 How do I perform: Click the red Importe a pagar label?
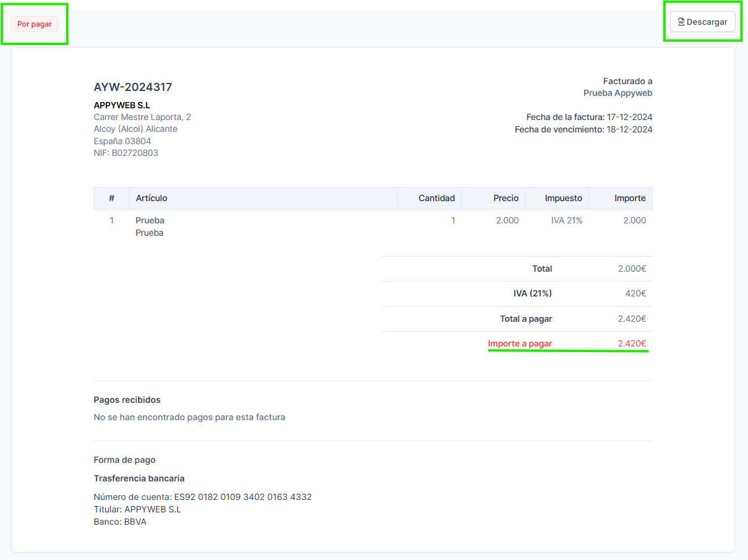tap(520, 343)
